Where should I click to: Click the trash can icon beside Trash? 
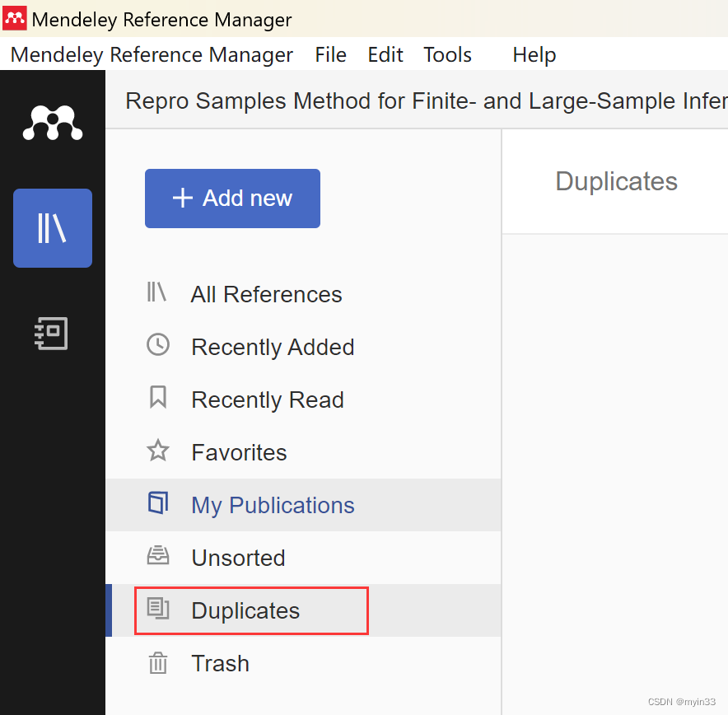coord(158,662)
